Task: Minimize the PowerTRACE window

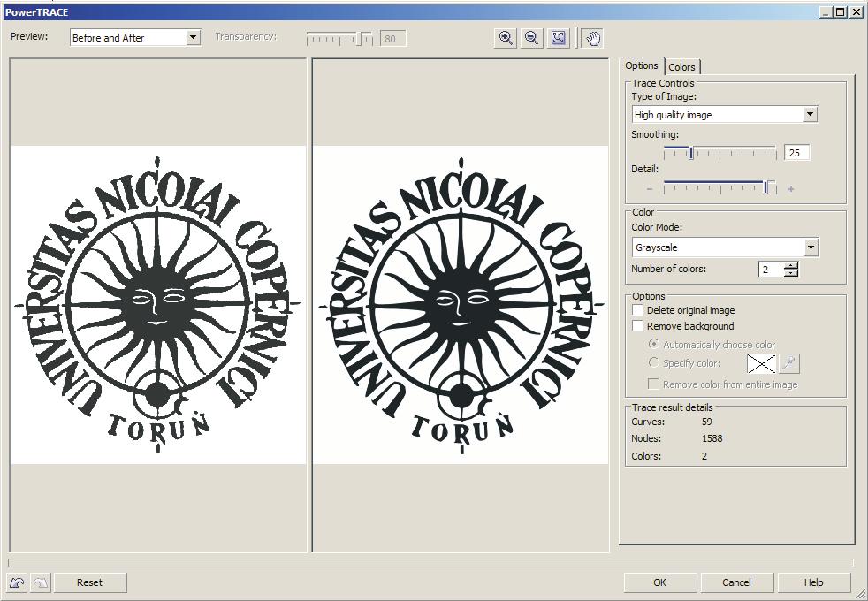Action: [x=827, y=12]
